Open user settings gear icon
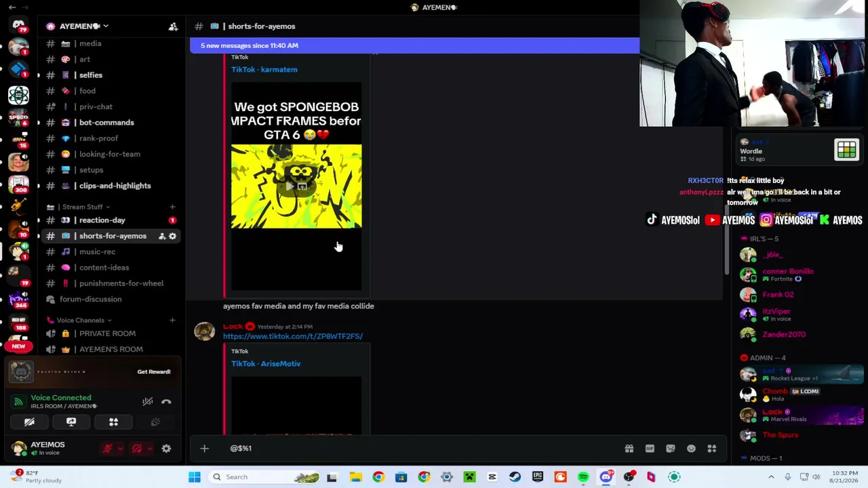The width and height of the screenshot is (868, 488). coord(166,448)
